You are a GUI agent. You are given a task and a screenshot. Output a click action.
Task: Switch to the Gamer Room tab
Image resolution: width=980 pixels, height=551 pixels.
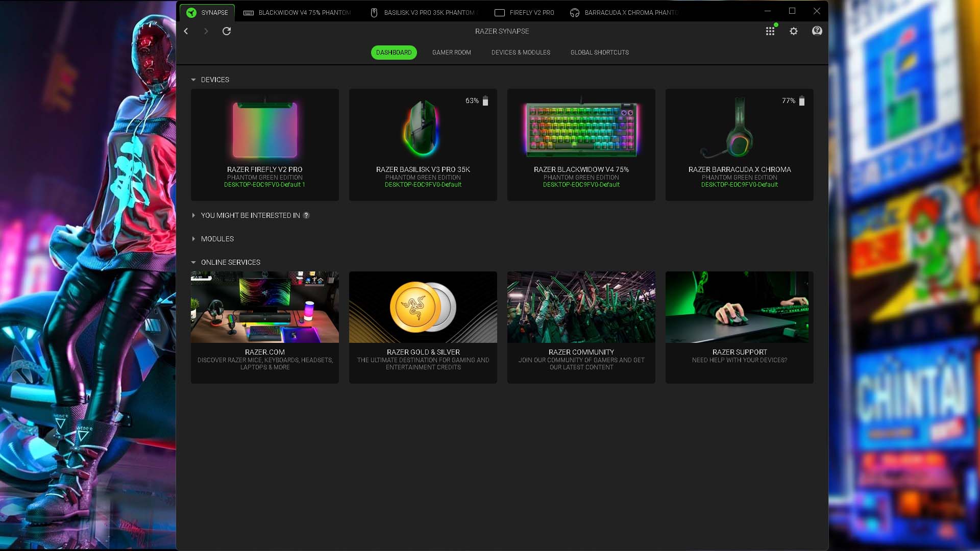click(451, 53)
